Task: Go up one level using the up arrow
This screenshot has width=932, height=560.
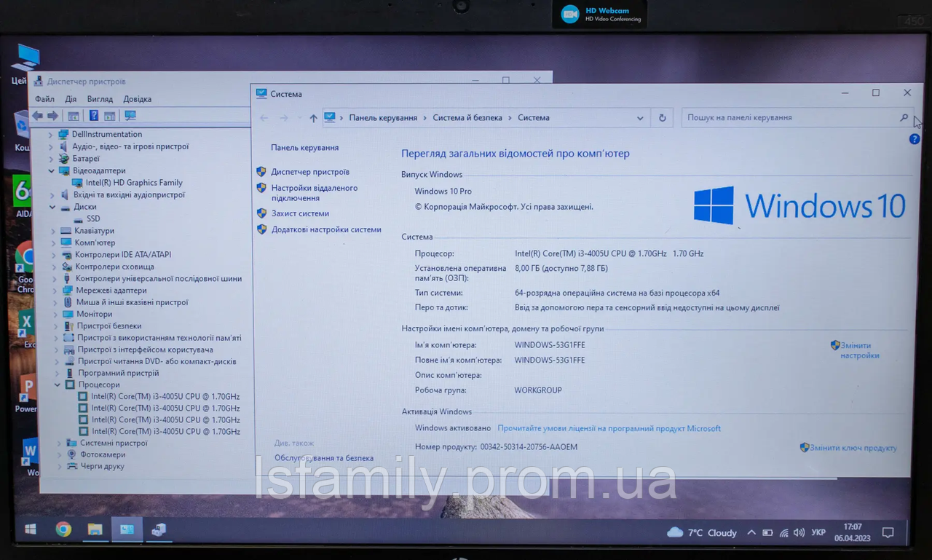Action: tap(313, 118)
